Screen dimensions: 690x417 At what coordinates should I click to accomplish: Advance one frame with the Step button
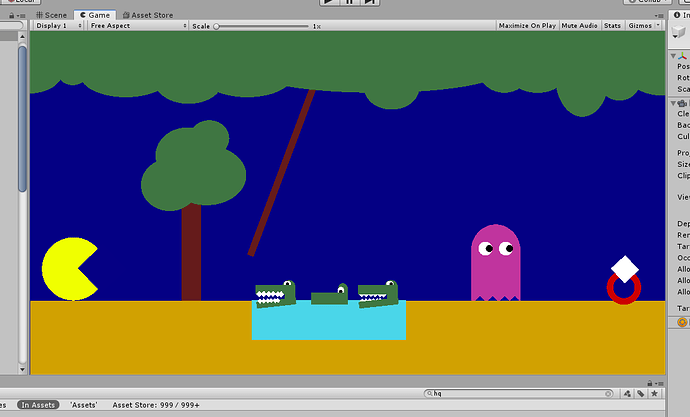370,2
